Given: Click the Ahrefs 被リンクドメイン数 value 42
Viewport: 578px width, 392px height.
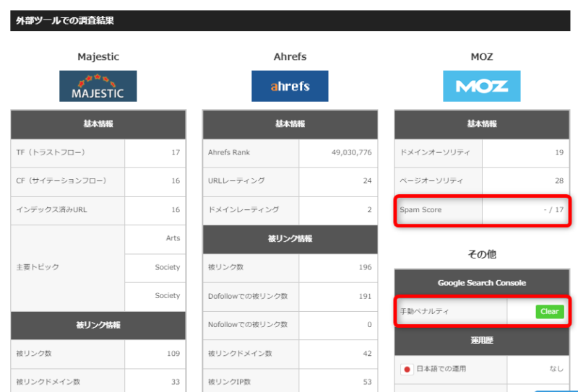Looking at the screenshot, I should pyautogui.click(x=367, y=354).
